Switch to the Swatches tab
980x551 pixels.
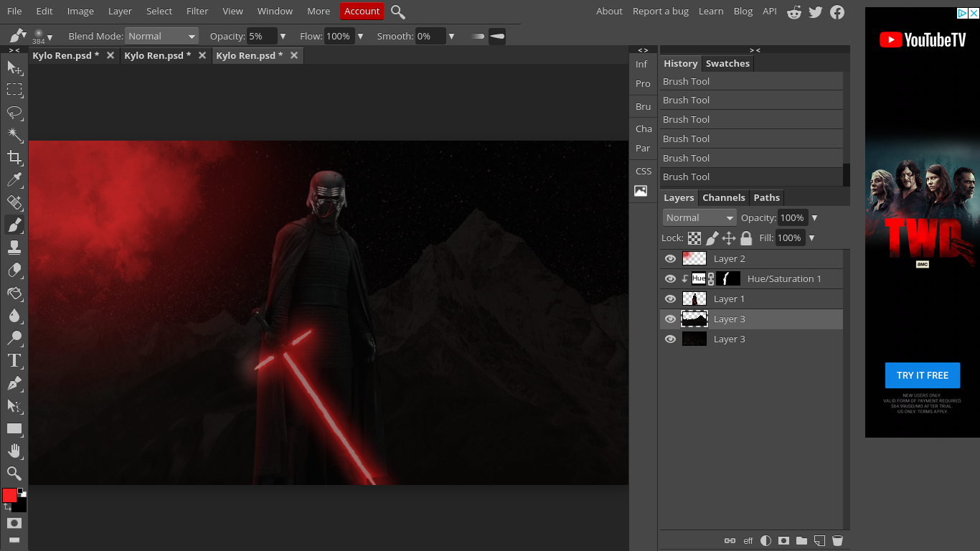(727, 63)
